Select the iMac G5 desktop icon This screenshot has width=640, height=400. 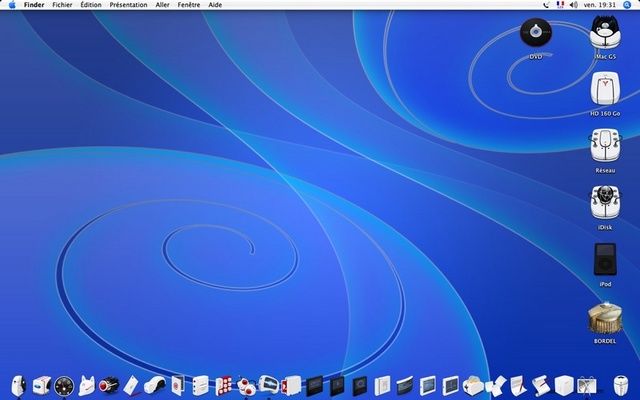[605, 32]
